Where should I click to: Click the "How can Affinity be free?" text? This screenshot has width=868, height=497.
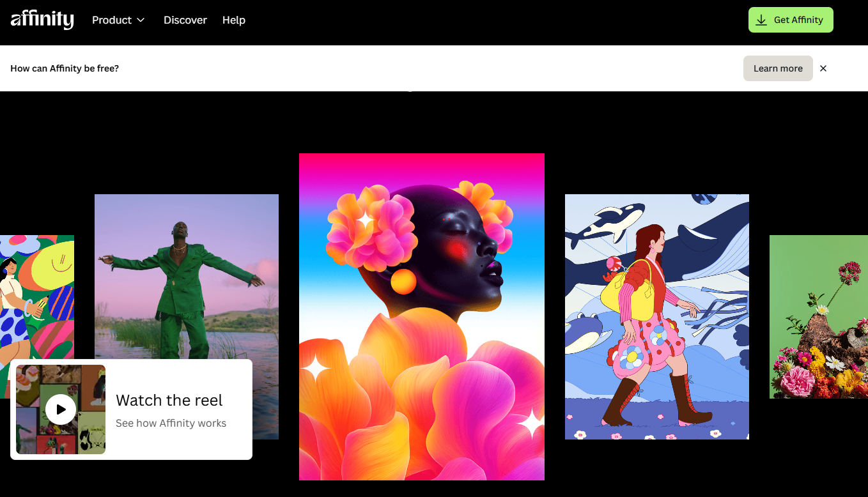coord(65,68)
